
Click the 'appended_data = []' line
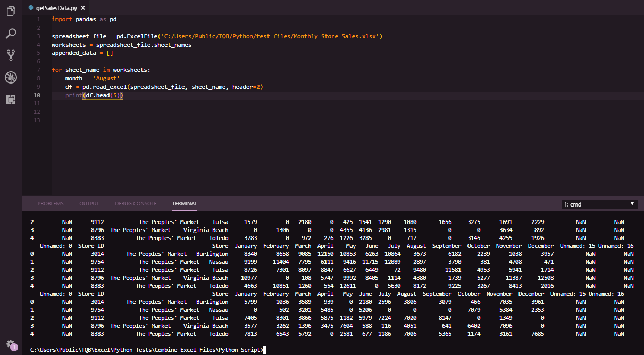tap(82, 53)
